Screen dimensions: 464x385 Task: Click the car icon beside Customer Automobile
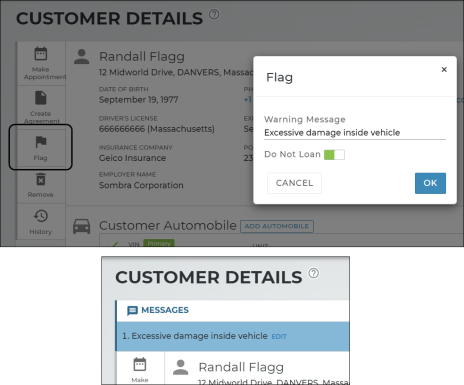point(82,226)
